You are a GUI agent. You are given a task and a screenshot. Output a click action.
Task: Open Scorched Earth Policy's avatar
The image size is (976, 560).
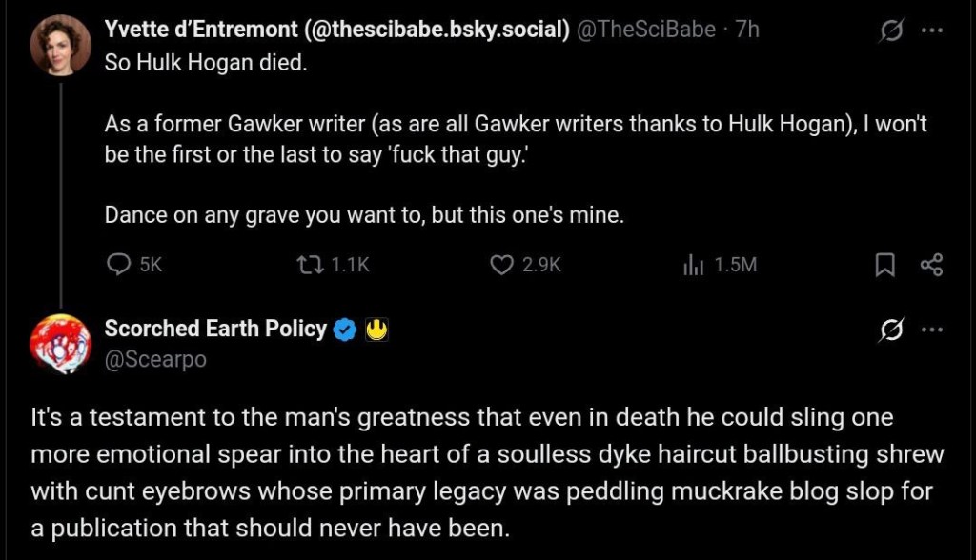point(61,343)
